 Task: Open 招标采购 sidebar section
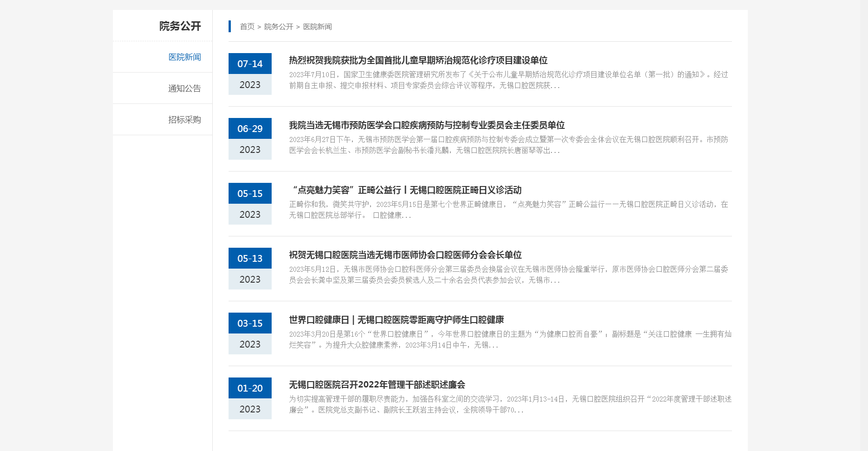[x=184, y=120]
